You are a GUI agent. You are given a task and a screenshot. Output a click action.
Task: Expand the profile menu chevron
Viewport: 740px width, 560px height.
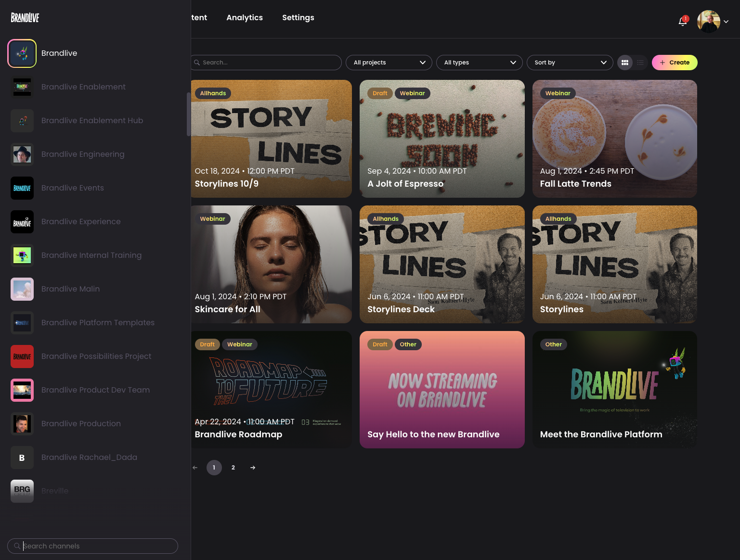(726, 22)
